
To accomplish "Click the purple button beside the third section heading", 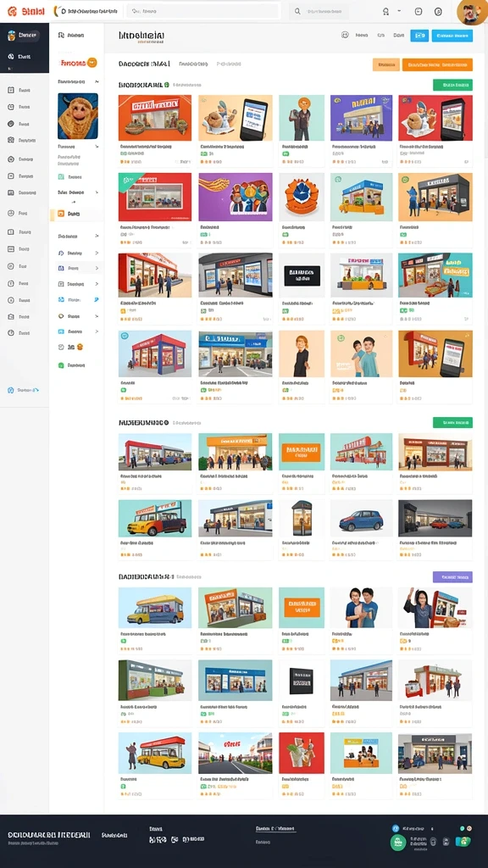I will click(452, 576).
